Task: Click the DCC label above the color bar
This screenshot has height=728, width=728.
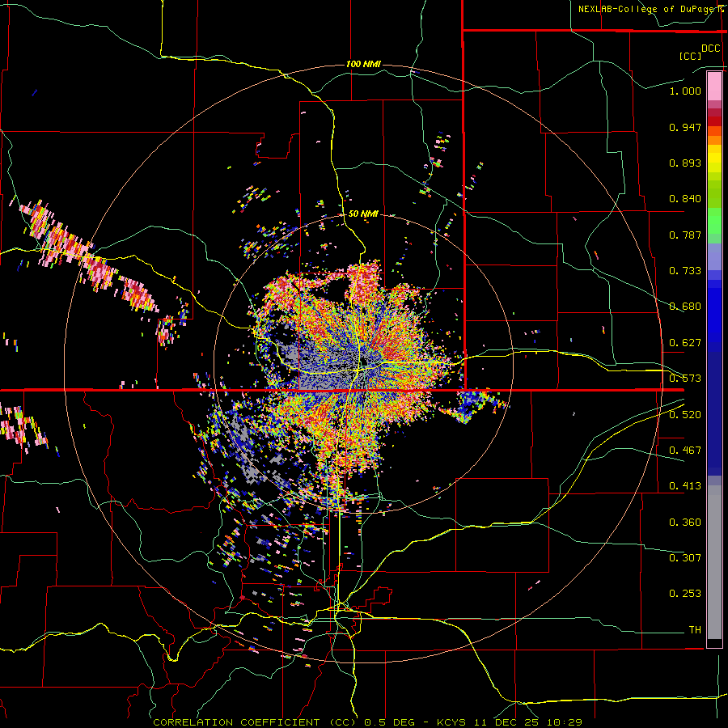Action: (x=710, y=49)
